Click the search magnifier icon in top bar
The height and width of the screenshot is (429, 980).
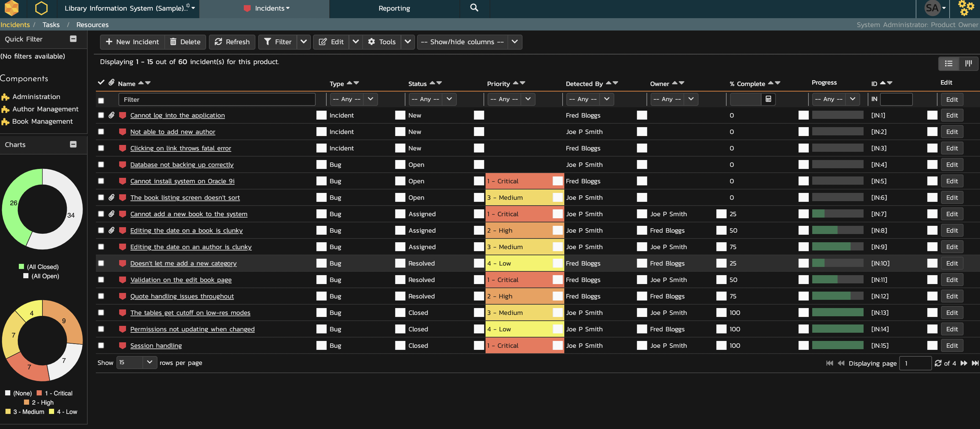pos(474,8)
